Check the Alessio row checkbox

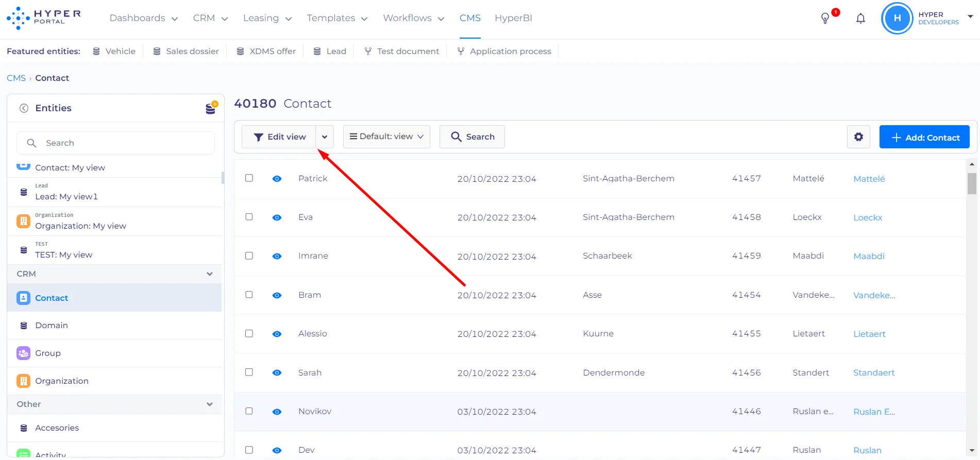tap(249, 333)
